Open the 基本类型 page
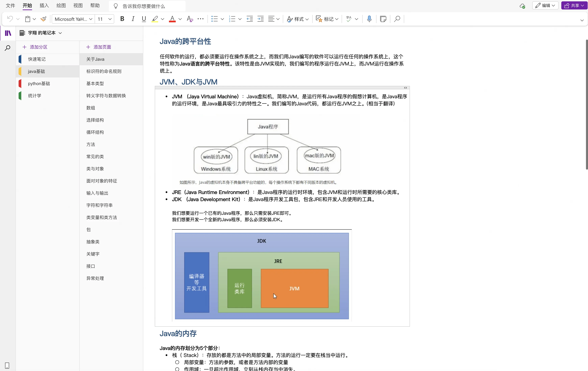Viewport: 588px width, 371px height. (111, 84)
